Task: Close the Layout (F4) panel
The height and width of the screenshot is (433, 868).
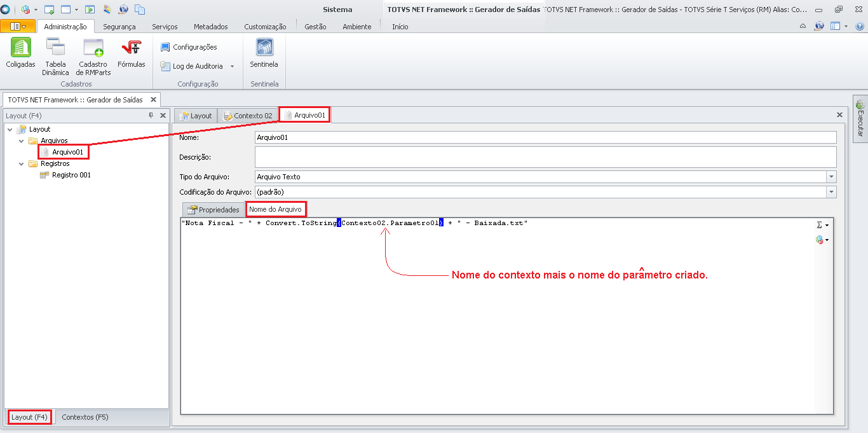Action: [163, 115]
